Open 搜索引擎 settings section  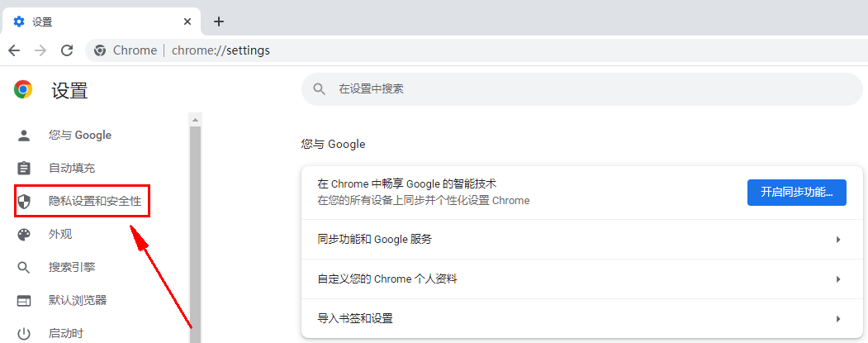tap(72, 267)
